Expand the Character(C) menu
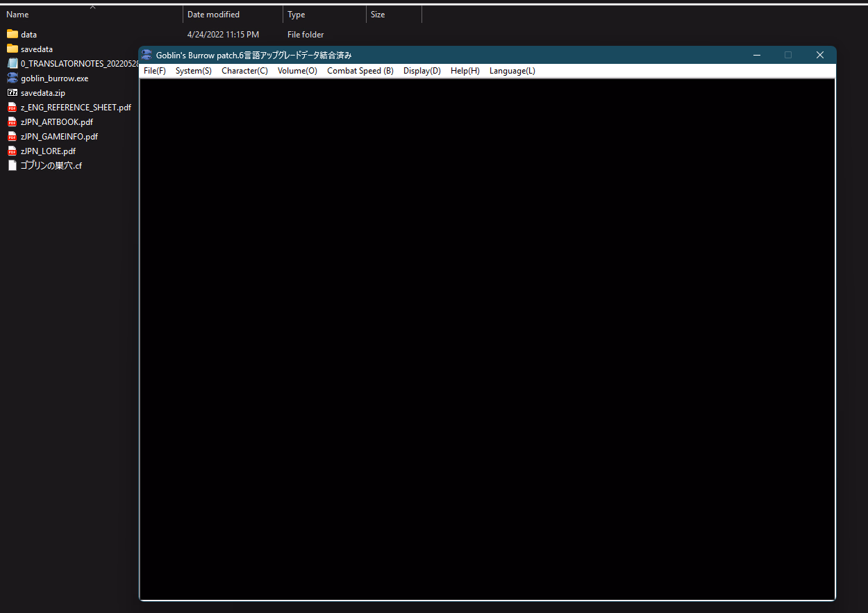The image size is (868, 613). click(x=244, y=71)
